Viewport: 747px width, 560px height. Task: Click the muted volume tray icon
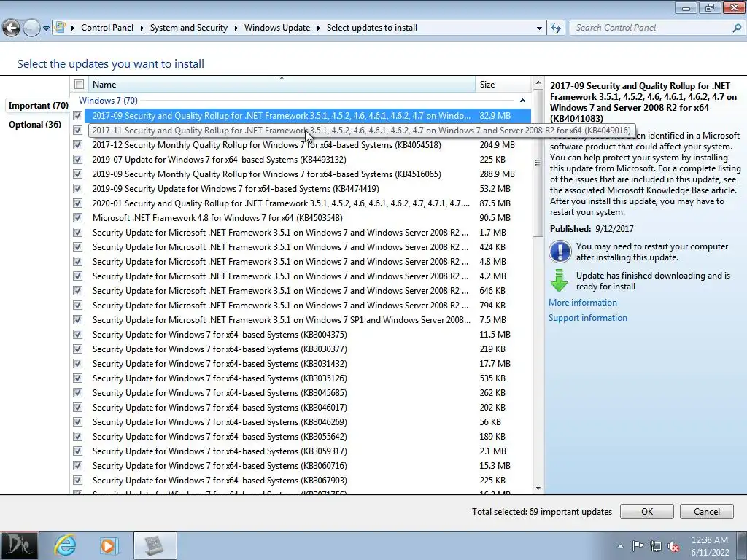point(673,546)
